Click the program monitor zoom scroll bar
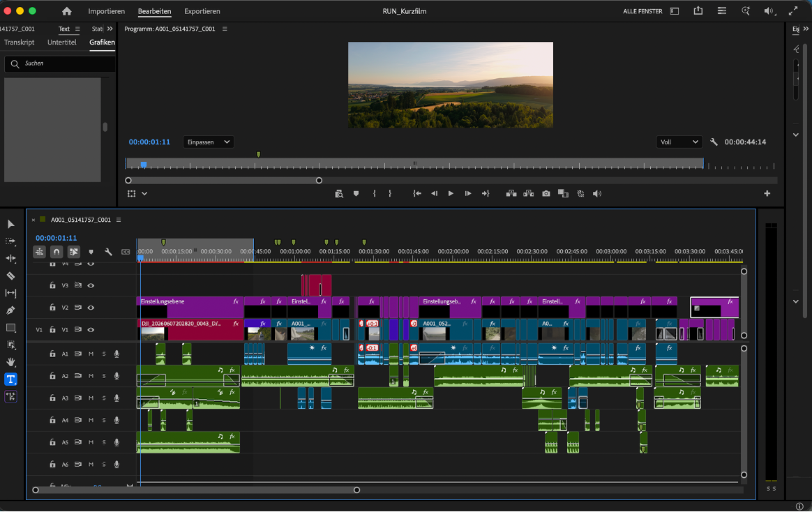The width and height of the screenshot is (812, 512). tap(224, 181)
